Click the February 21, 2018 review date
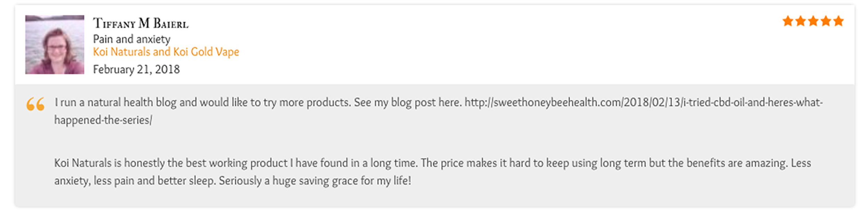Viewport: 868px width, 214px height. tap(136, 69)
